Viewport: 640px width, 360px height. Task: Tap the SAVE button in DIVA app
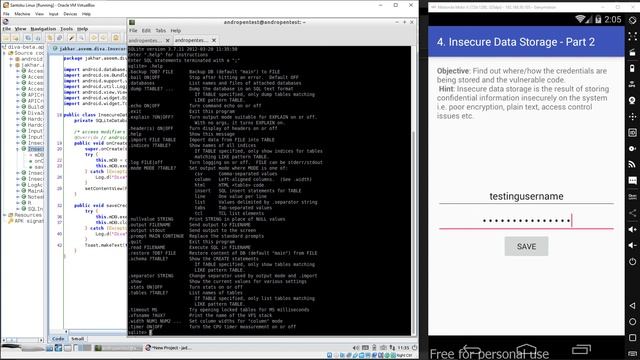pyautogui.click(x=526, y=247)
